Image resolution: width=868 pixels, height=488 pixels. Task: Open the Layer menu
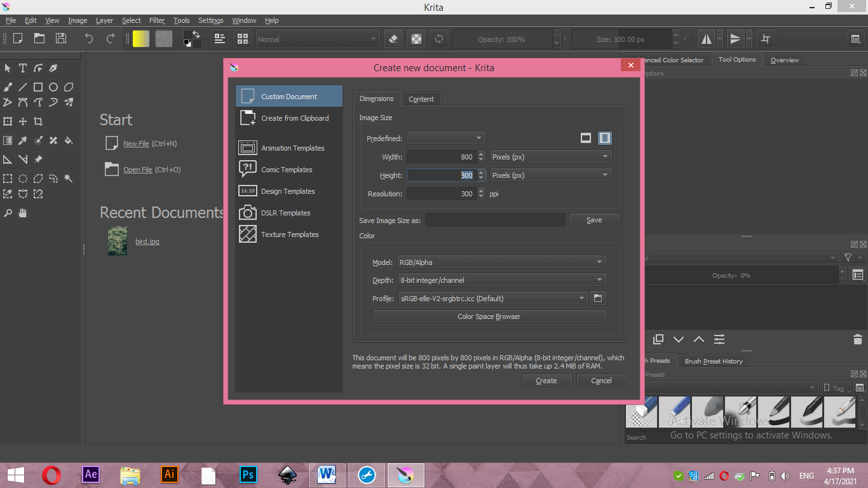104,20
